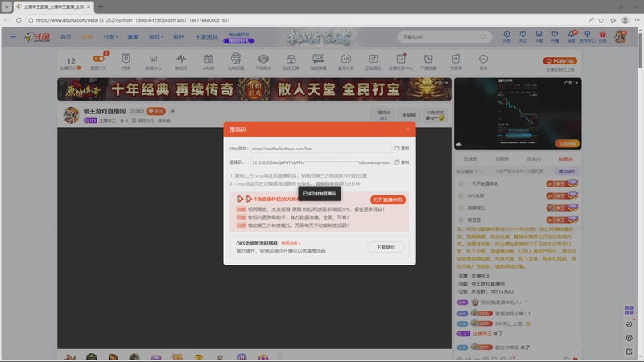Open the 开播提醒 alarm clock icon

[428, 62]
